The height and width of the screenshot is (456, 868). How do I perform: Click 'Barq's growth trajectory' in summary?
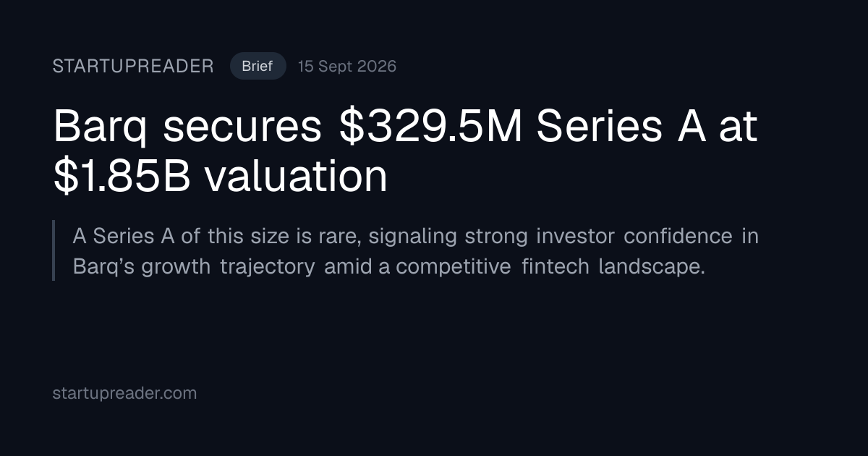pos(194,267)
